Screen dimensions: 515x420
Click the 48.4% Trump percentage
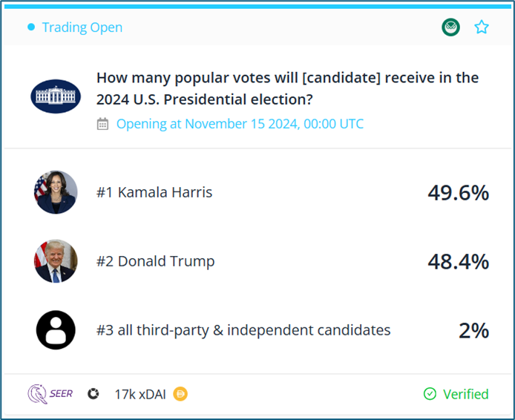click(x=458, y=261)
